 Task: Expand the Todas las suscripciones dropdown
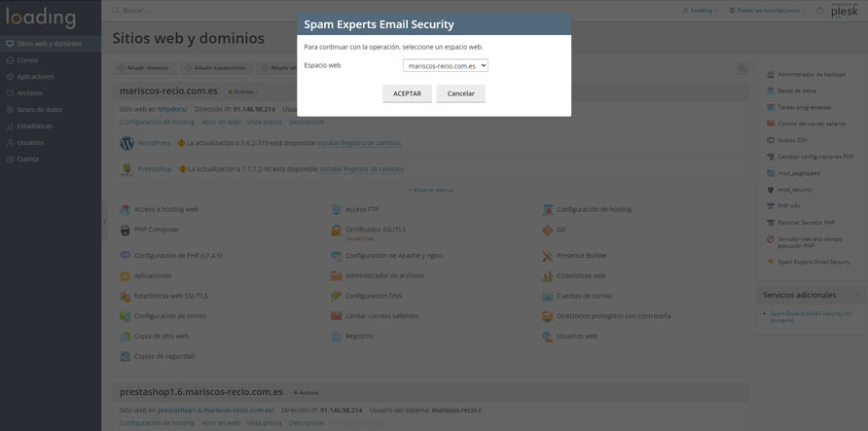click(770, 11)
